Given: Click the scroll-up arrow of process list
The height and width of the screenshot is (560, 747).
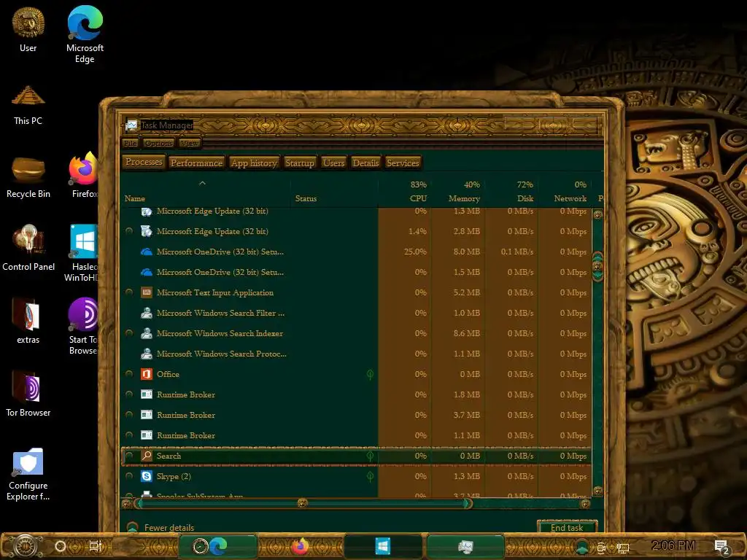Looking at the screenshot, I should [x=598, y=214].
